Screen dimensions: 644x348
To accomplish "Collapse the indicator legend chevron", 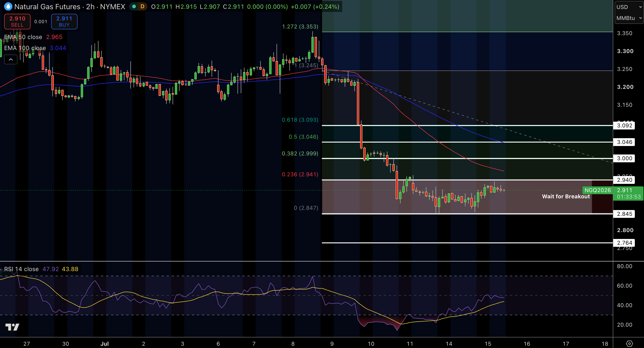I will pyautogui.click(x=11, y=59).
